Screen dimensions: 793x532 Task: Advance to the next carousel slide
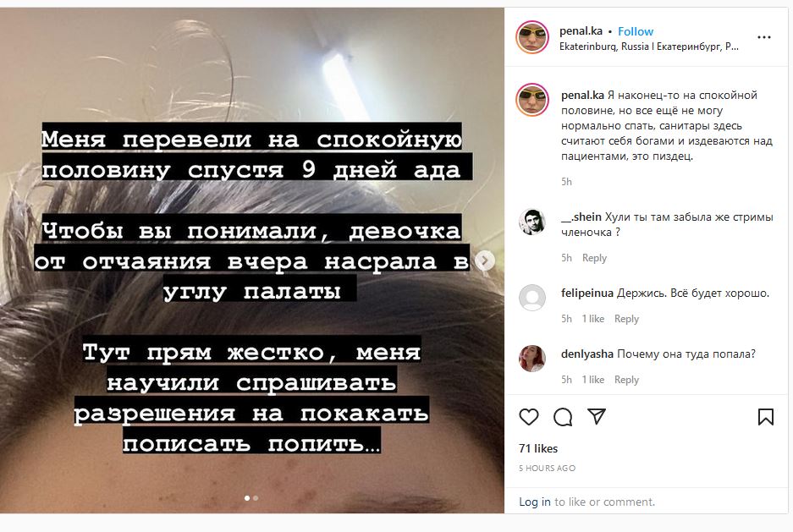tap(484, 261)
